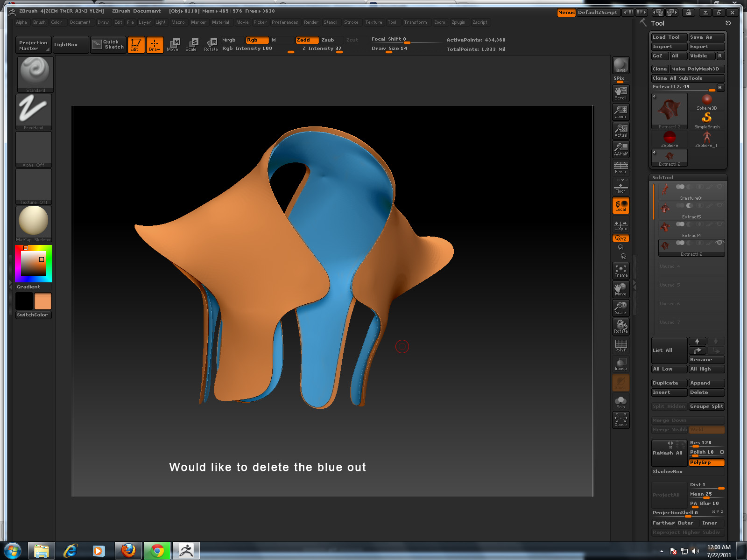Click the BPR render button
The image size is (747, 560).
click(620, 65)
